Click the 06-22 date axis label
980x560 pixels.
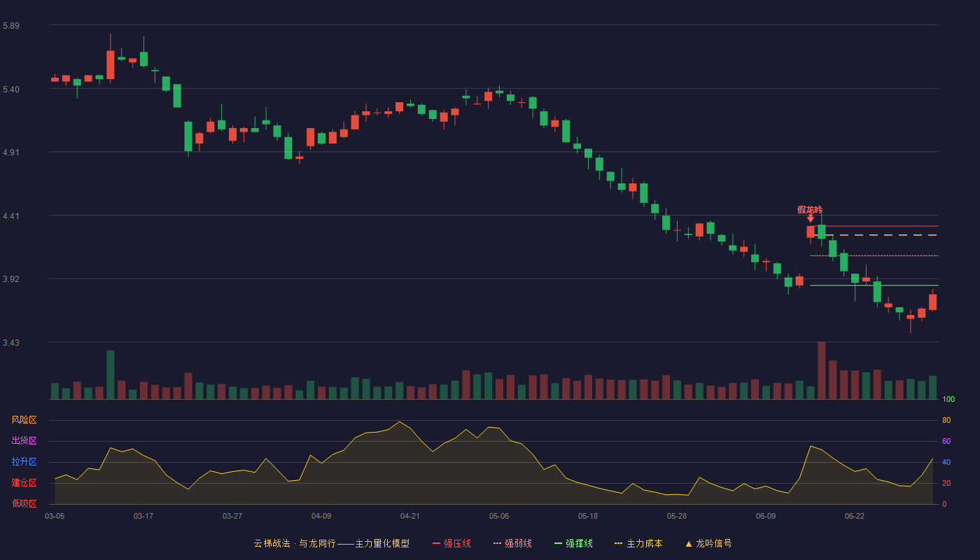855,516
